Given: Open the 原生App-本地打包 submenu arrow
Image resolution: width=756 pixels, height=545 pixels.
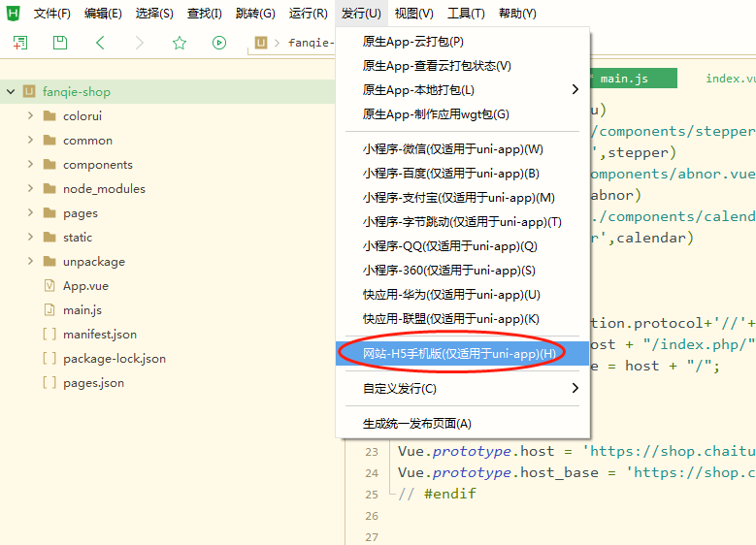Looking at the screenshot, I should 575,89.
